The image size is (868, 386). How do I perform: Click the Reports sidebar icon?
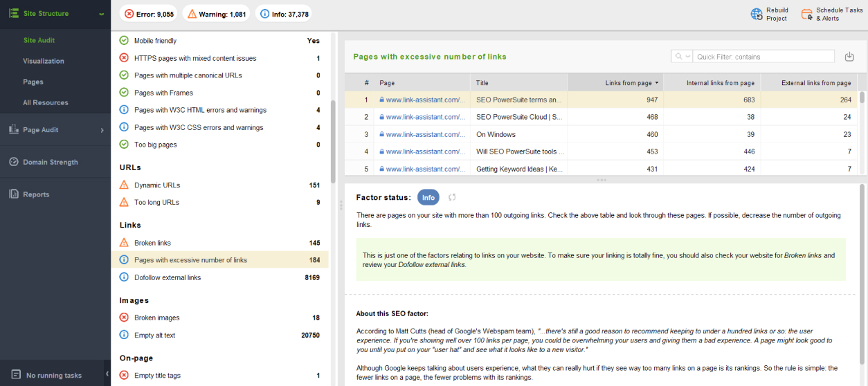click(x=13, y=194)
